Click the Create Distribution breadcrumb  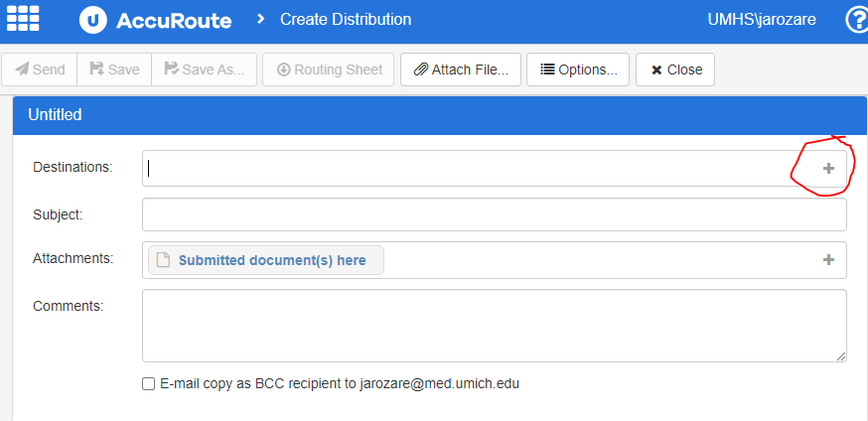click(345, 20)
